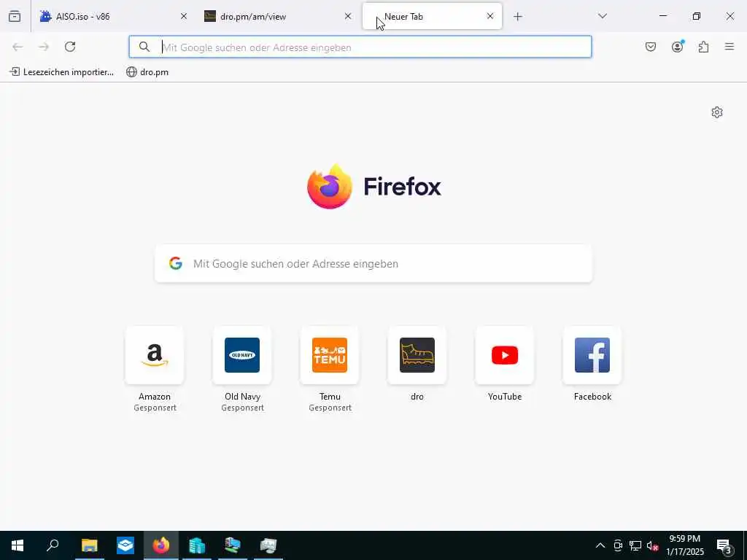
Task: Reload the current page
Action: click(x=70, y=47)
